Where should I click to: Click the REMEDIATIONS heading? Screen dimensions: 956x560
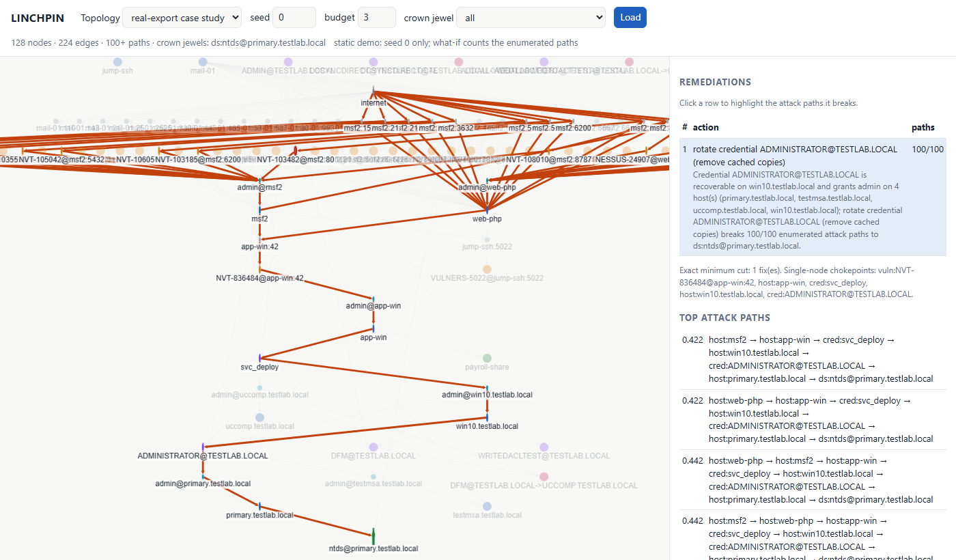(x=715, y=82)
